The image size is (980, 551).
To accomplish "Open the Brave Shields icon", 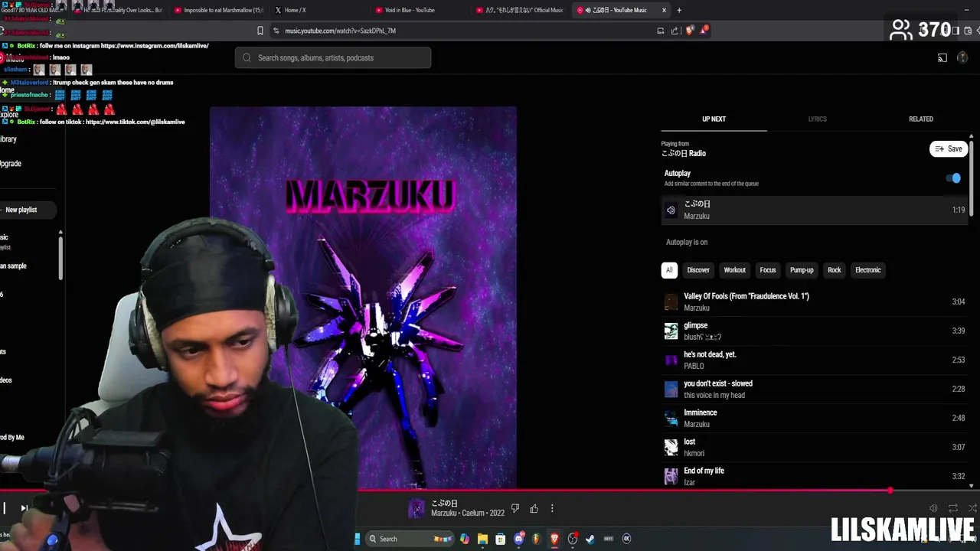I will pyautogui.click(x=689, y=31).
